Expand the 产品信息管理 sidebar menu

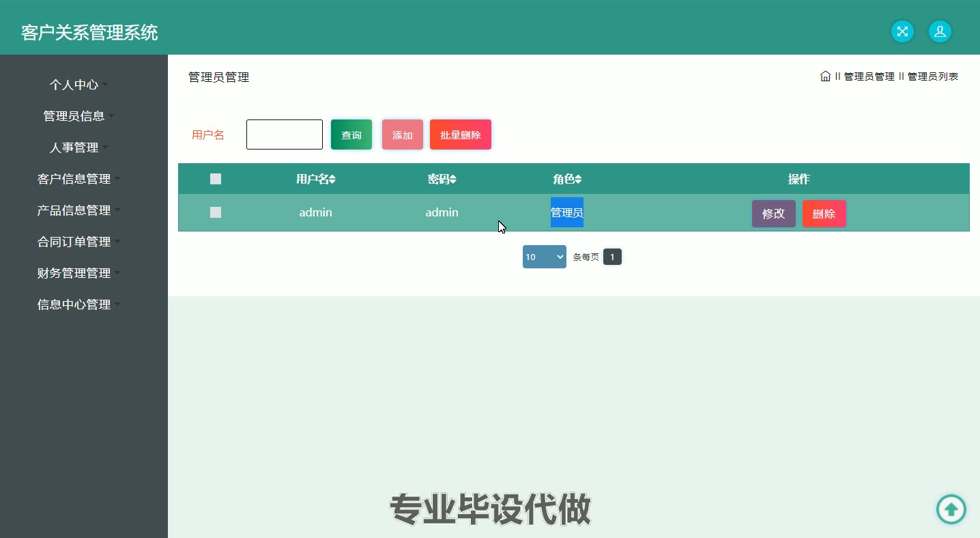[x=78, y=210]
